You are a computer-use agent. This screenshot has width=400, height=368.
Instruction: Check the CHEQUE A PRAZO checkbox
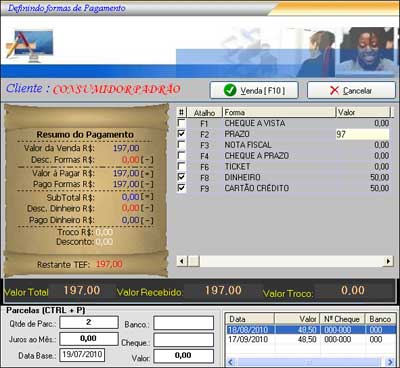pyautogui.click(x=181, y=155)
